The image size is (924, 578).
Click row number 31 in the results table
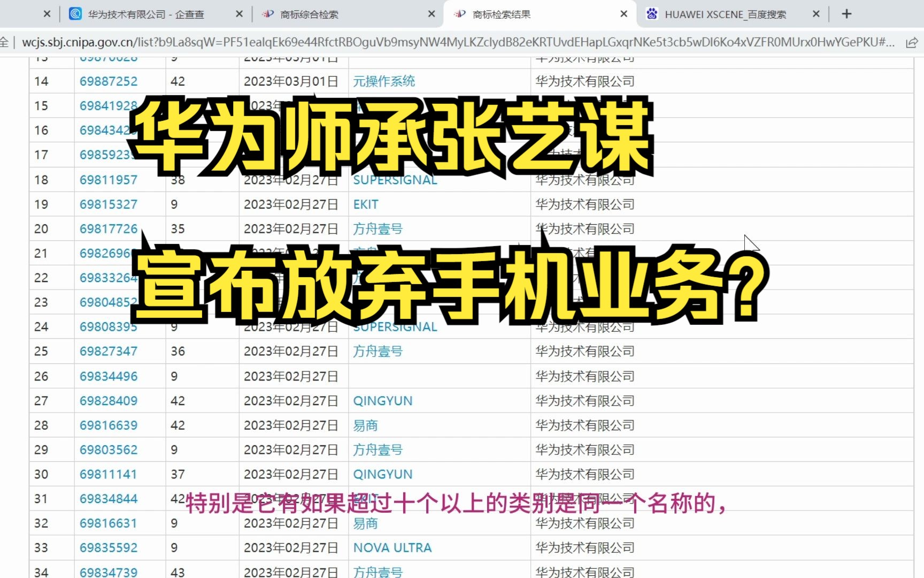tap(41, 499)
